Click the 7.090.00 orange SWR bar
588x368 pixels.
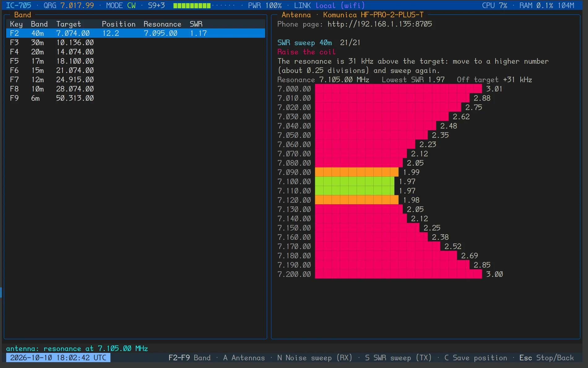[357, 172]
